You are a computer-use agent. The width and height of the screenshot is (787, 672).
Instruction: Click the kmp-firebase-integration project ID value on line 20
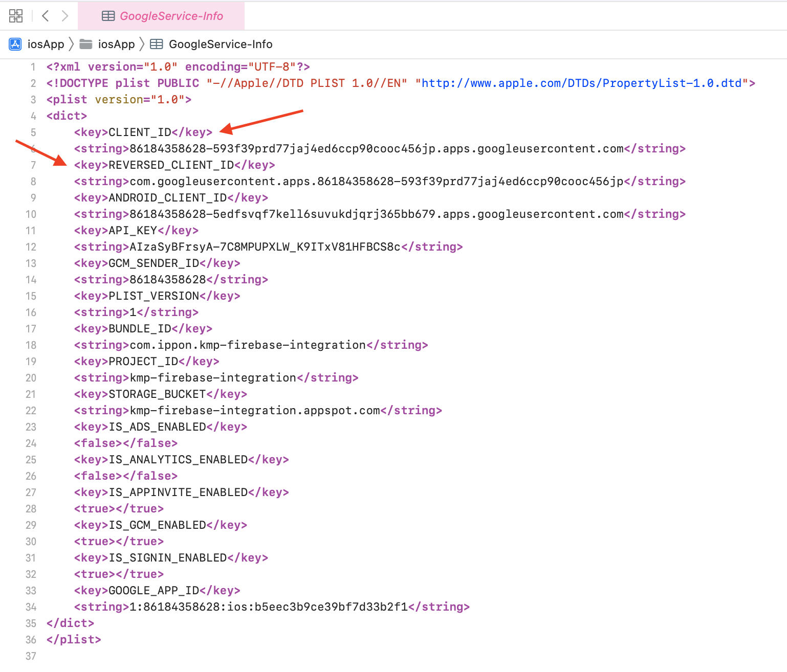213,377
